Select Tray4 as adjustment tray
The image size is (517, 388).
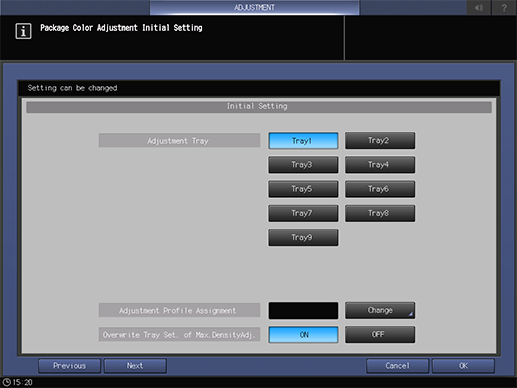(380, 165)
